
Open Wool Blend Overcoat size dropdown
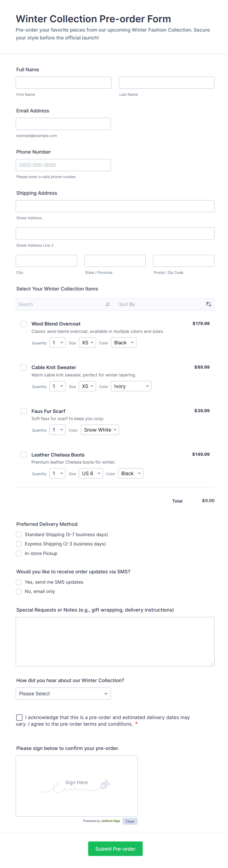[x=87, y=343]
